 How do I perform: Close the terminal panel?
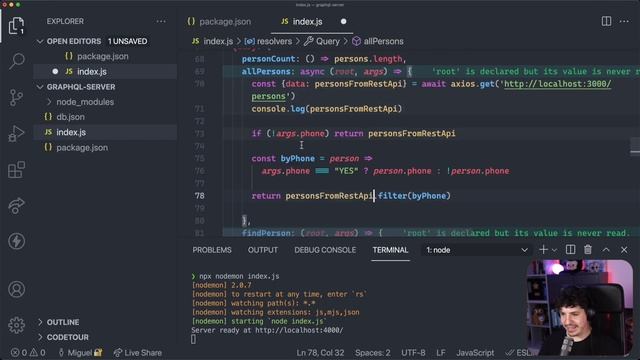pyautogui.click(x=624, y=249)
